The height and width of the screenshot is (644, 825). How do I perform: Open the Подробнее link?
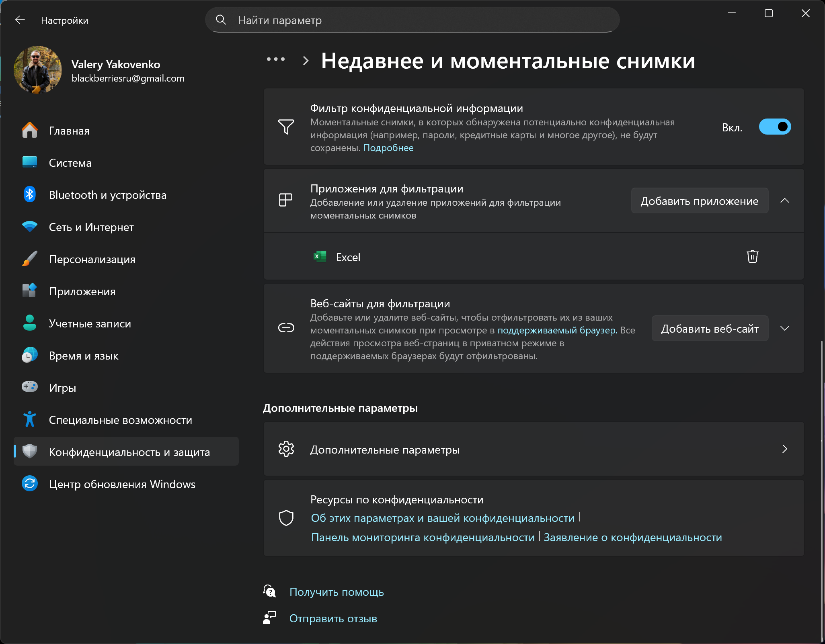[388, 148]
